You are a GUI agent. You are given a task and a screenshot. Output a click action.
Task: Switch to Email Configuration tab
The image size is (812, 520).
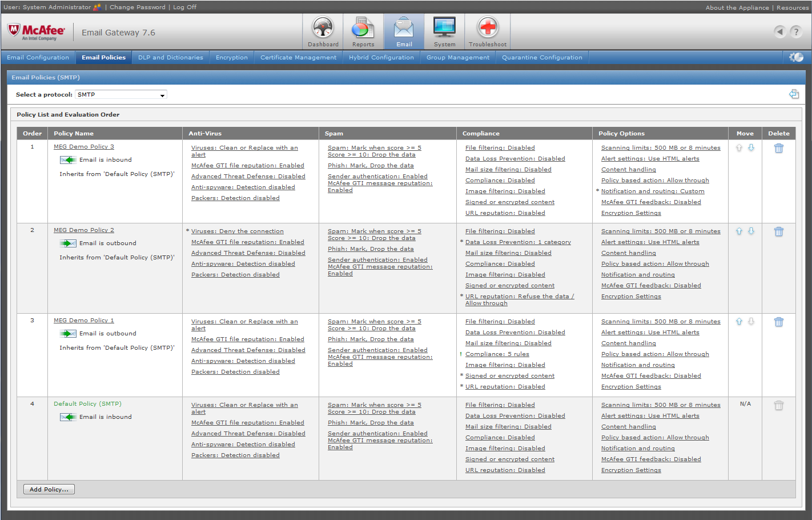(x=38, y=57)
